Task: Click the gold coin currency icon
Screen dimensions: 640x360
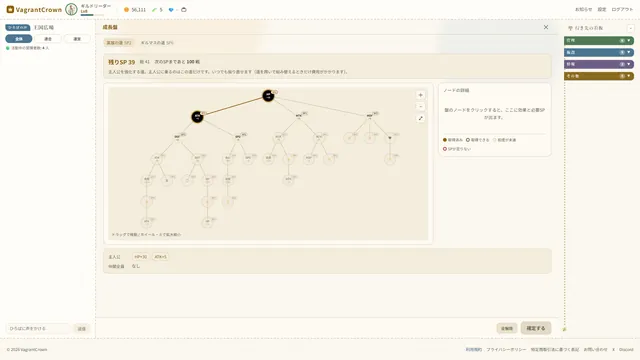Action: tap(127, 9)
